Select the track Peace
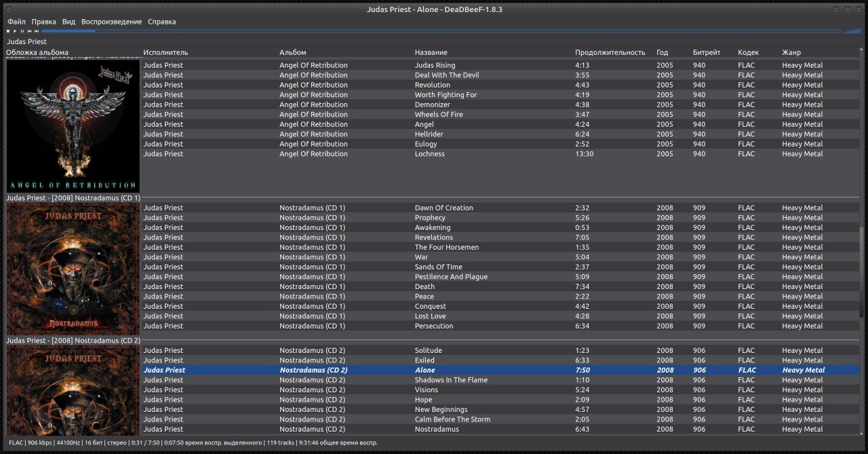Screen dimensions: 868x454 [x=500, y=297]
